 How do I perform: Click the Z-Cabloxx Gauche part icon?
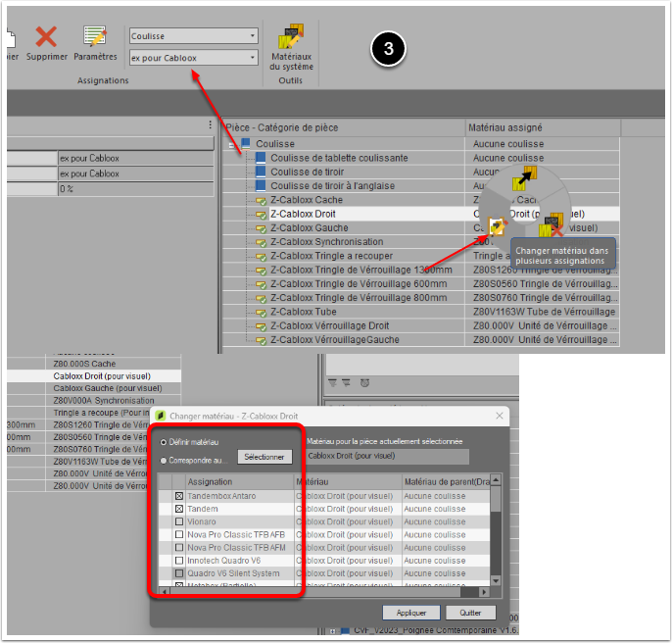pos(261,228)
